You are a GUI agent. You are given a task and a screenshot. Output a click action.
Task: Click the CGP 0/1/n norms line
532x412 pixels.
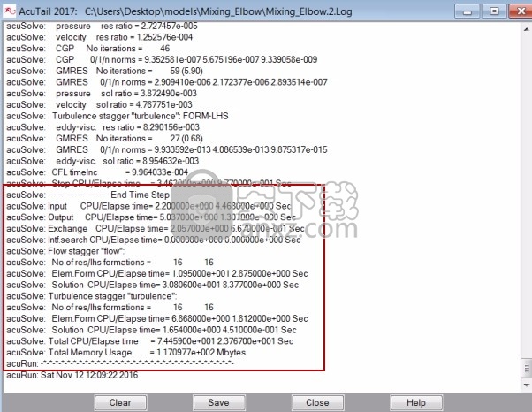pyautogui.click(x=162, y=60)
